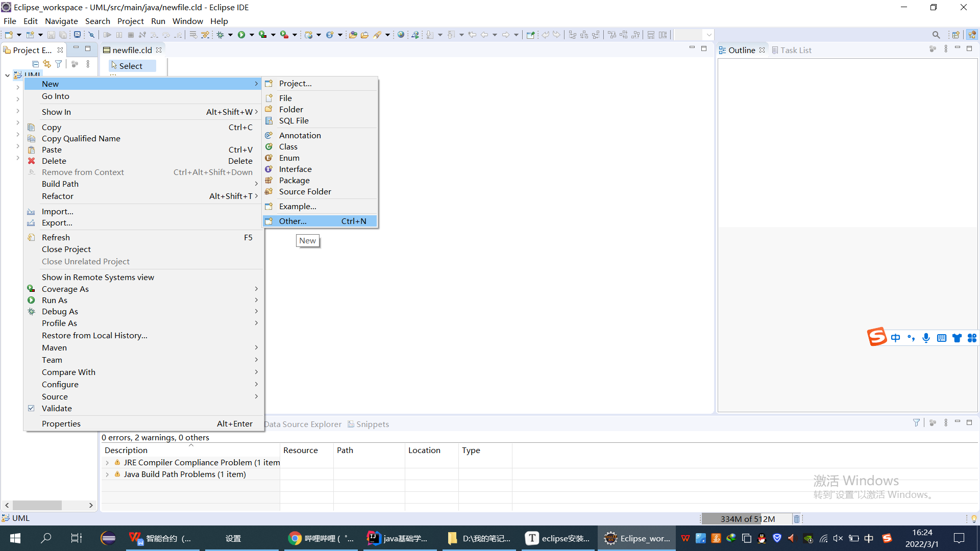Toggle Link with Editor in Project Explorer
Screen dimensions: 980x551
pyautogui.click(x=47, y=64)
